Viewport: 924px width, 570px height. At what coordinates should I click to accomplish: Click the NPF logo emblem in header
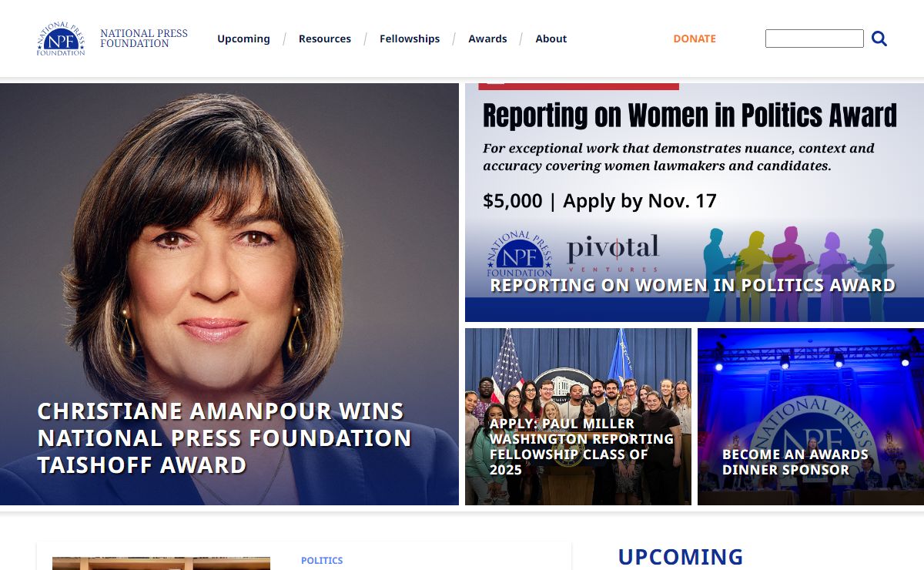click(61, 39)
